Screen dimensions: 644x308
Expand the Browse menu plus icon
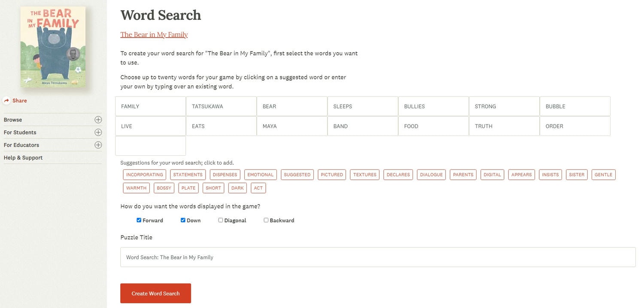pyautogui.click(x=98, y=120)
